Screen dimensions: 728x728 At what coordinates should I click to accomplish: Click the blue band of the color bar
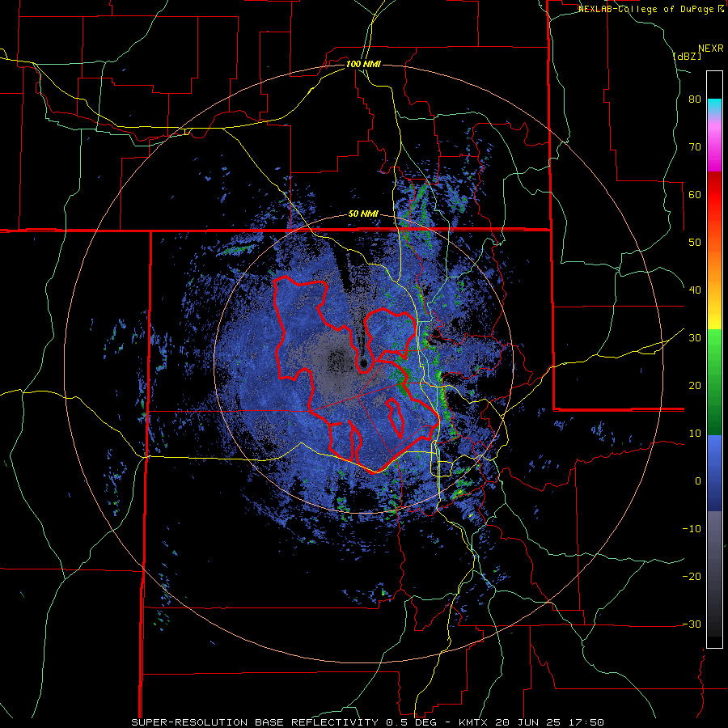click(714, 473)
